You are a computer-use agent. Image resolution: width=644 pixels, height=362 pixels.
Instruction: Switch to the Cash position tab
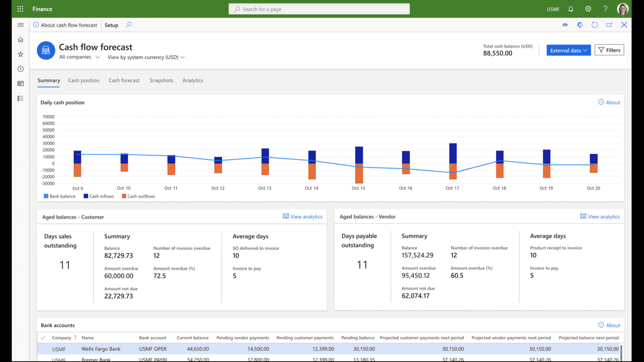[x=84, y=80]
